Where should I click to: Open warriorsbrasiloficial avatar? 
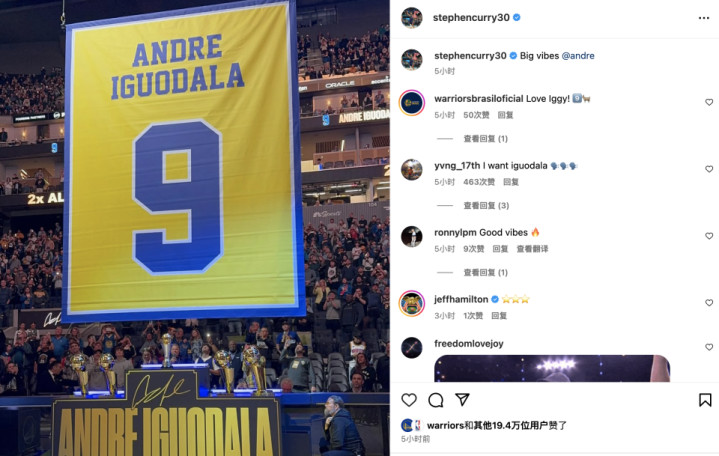(x=411, y=103)
